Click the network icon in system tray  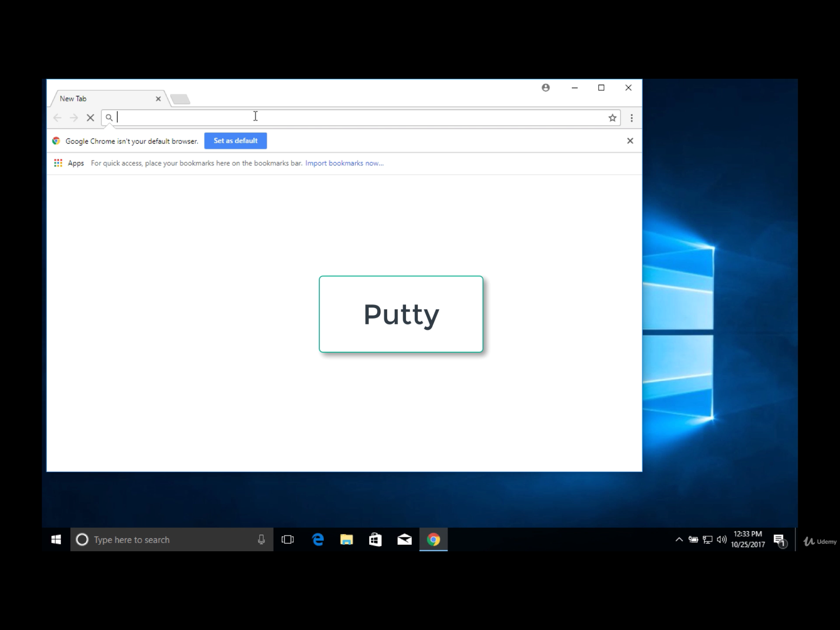coord(708,540)
